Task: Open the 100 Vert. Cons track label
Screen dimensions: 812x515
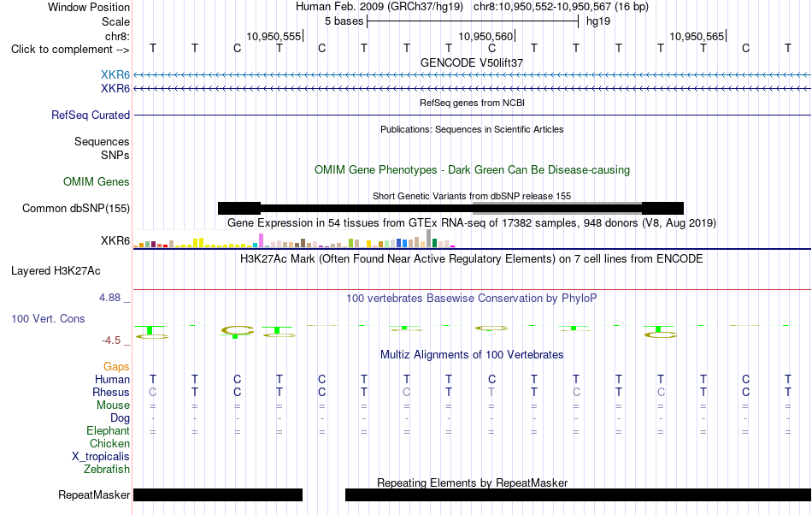Action: (48, 318)
